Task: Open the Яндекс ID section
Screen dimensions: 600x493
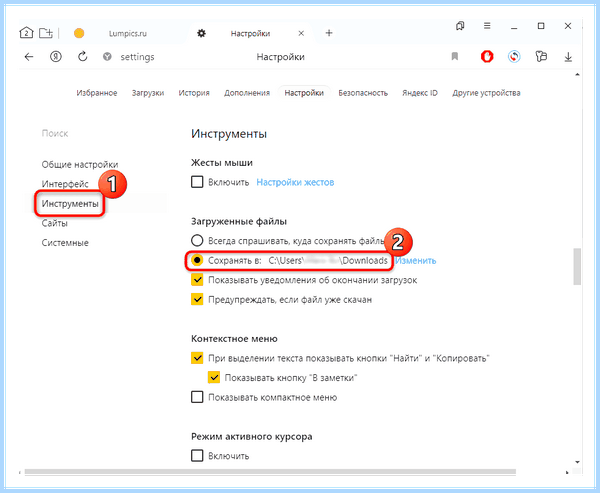Action: point(420,93)
